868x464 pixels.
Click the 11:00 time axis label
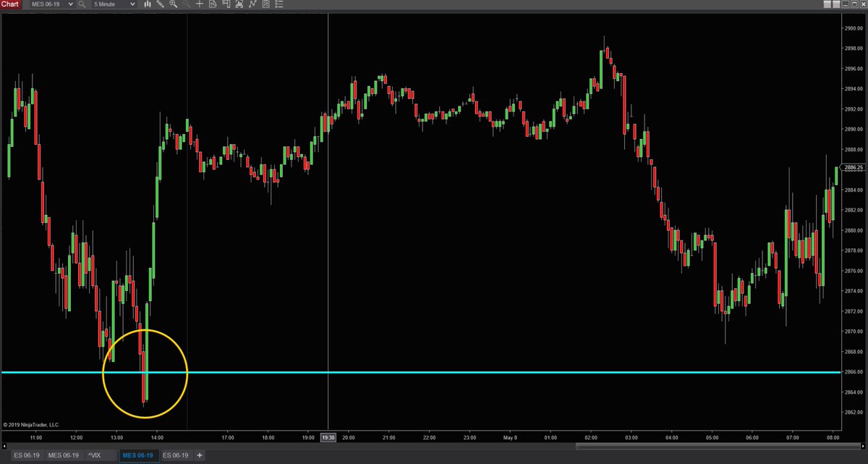36,437
